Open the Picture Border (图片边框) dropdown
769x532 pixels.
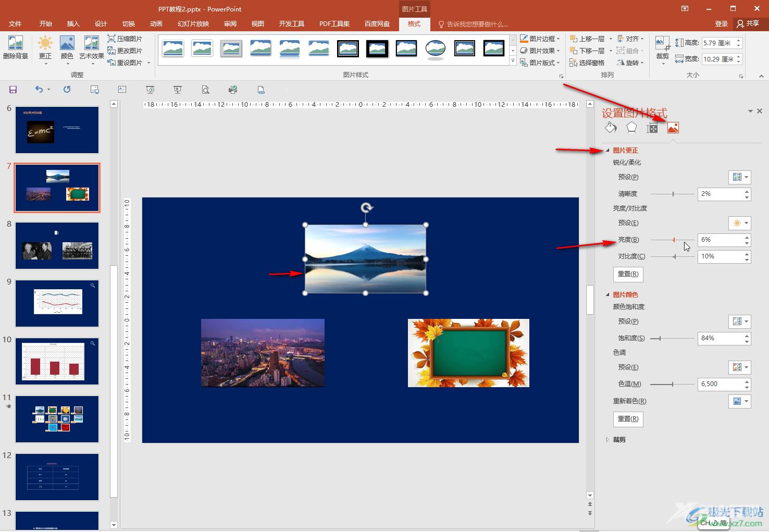(x=540, y=39)
